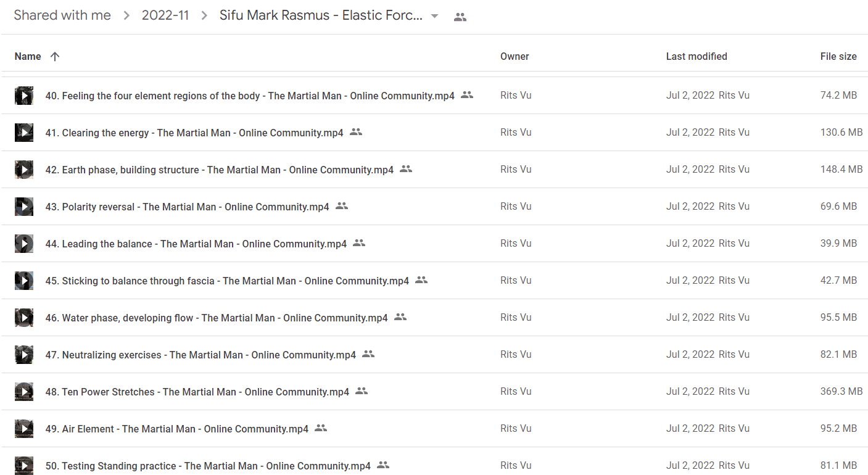Click video icon for 43. Polarity reversal
868x475 pixels.
coord(24,207)
